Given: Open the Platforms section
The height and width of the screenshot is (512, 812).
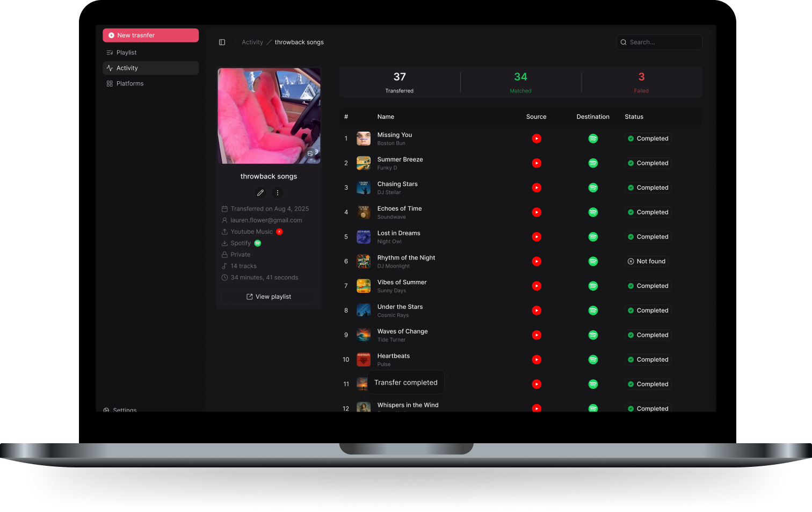Looking at the screenshot, I should pyautogui.click(x=130, y=83).
